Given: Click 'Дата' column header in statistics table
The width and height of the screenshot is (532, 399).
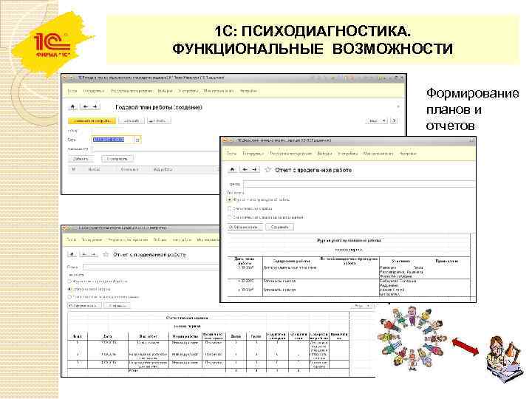Looking at the screenshot, I should point(107,336).
